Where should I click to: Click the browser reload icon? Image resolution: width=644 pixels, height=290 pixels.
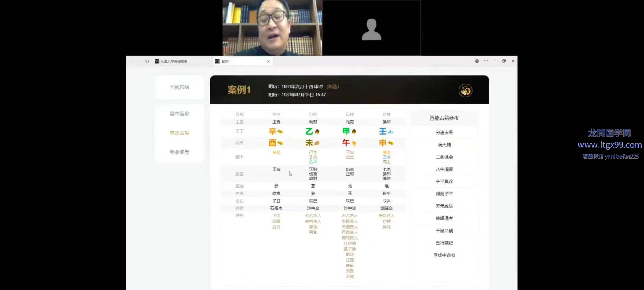point(147,61)
